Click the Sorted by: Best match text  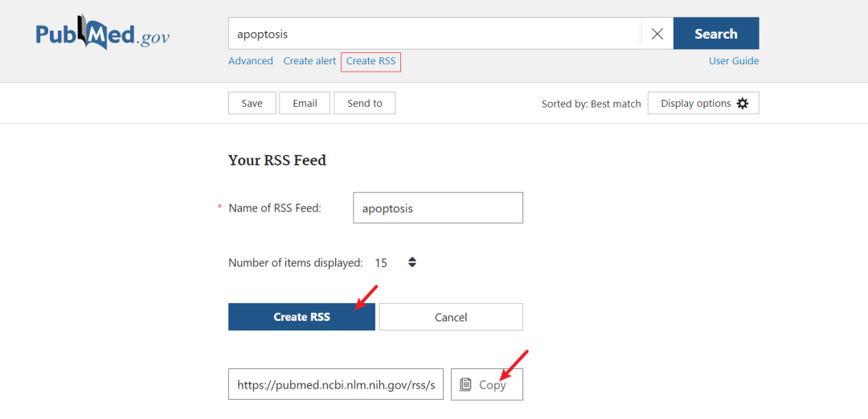(x=591, y=104)
